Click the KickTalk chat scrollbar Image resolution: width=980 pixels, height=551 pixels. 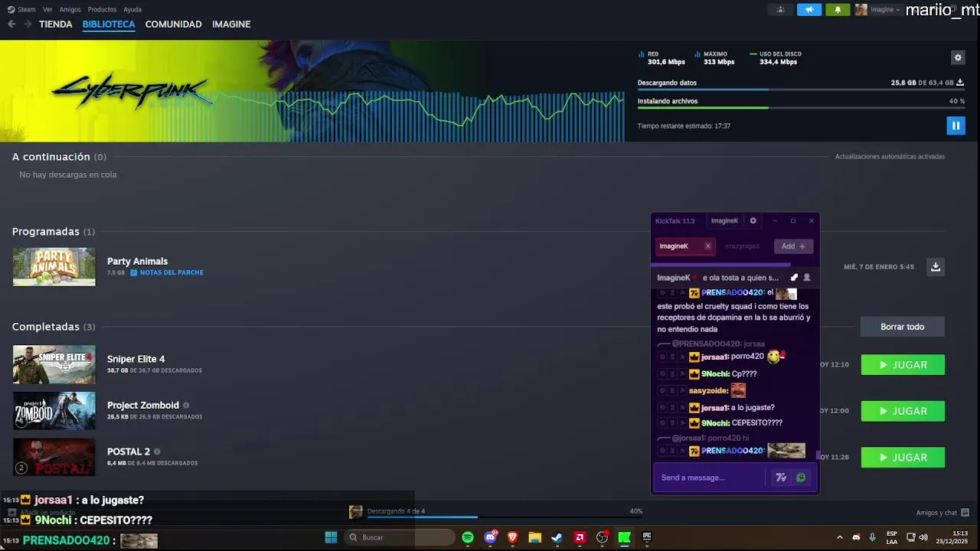pyautogui.click(x=818, y=455)
